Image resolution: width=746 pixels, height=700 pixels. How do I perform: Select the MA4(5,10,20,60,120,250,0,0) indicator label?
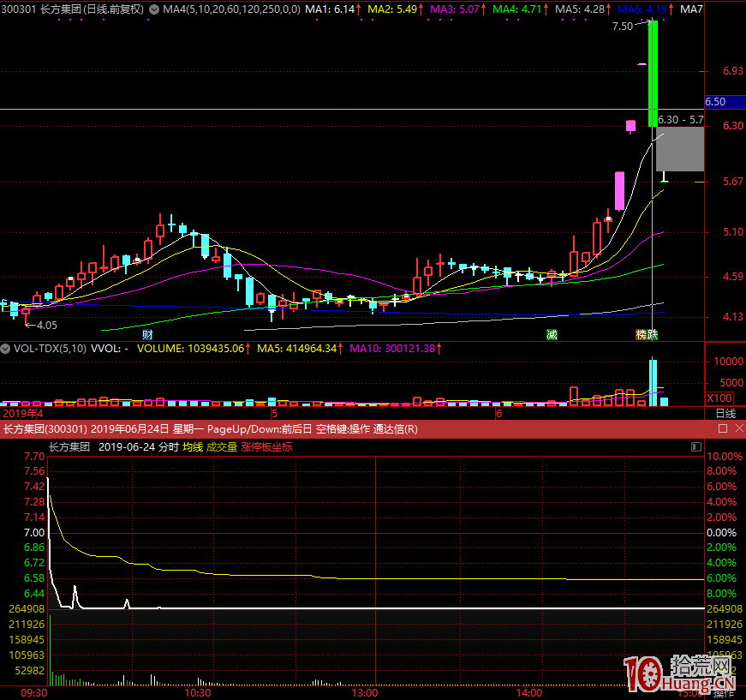click(232, 9)
